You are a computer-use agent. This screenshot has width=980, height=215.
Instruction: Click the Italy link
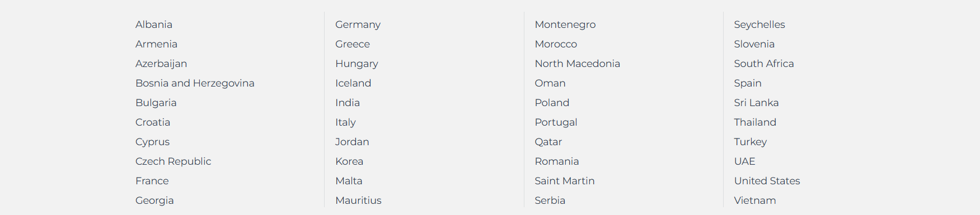coord(345,122)
